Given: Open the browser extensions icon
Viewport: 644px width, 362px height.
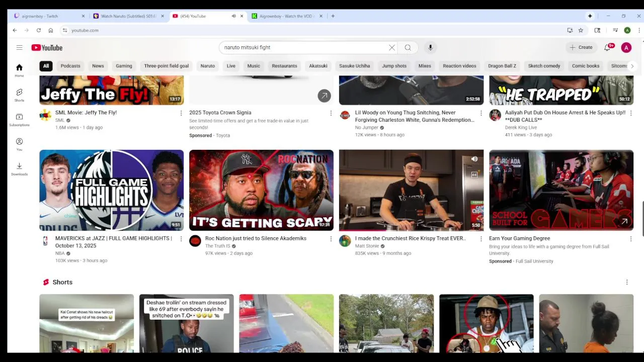Looking at the screenshot, I should [x=597, y=30].
